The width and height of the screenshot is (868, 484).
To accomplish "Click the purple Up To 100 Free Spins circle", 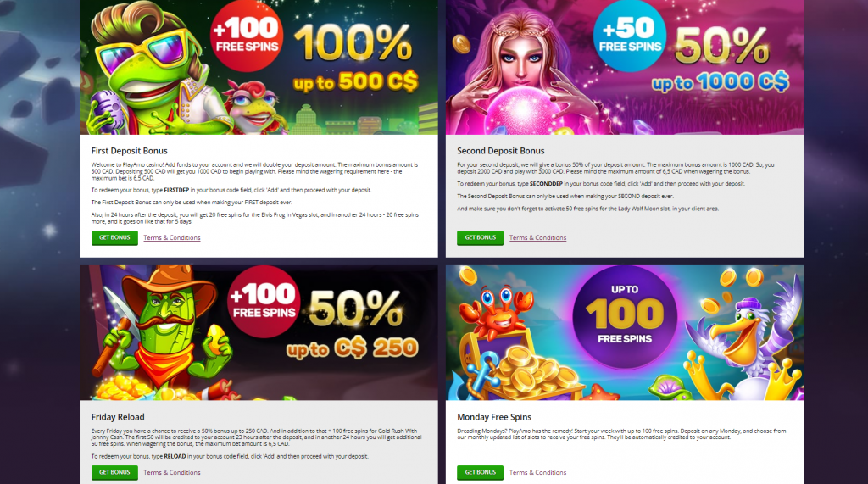I will tap(625, 315).
